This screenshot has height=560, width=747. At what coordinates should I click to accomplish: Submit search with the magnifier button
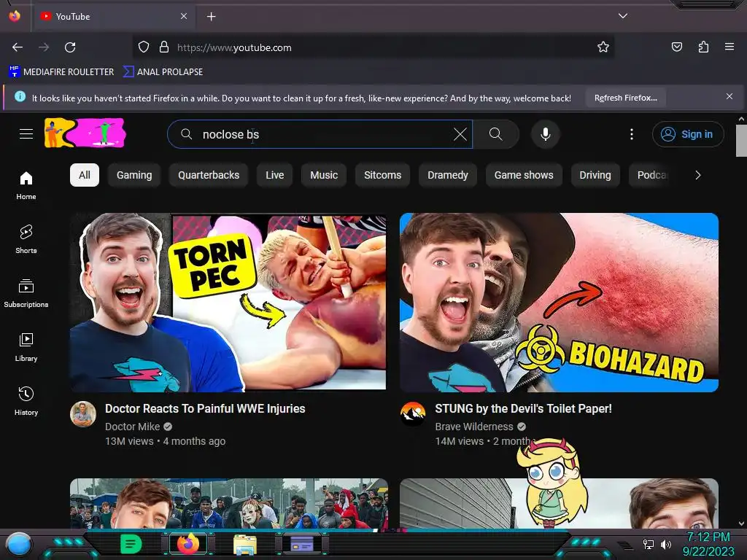tap(495, 134)
